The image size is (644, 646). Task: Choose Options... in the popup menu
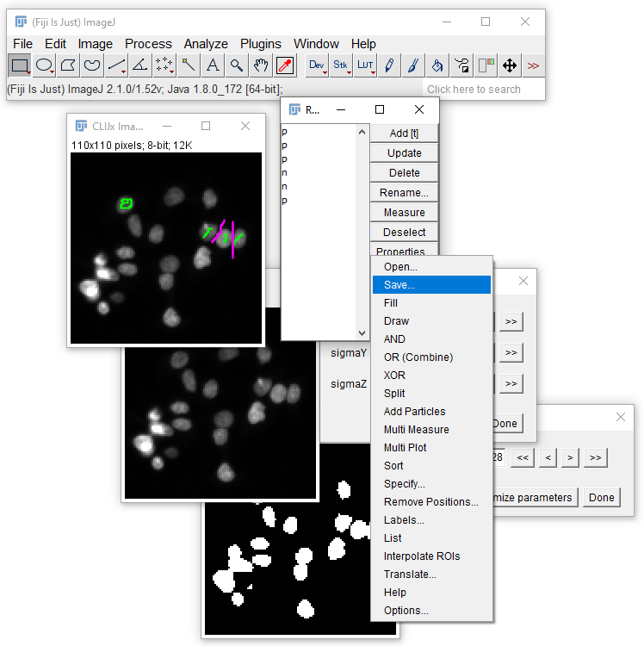tap(431, 611)
